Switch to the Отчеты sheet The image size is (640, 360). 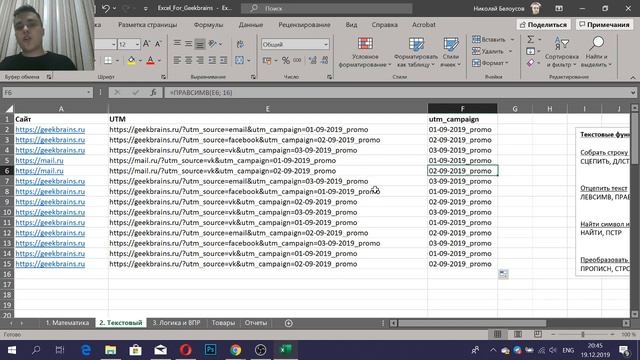256,323
